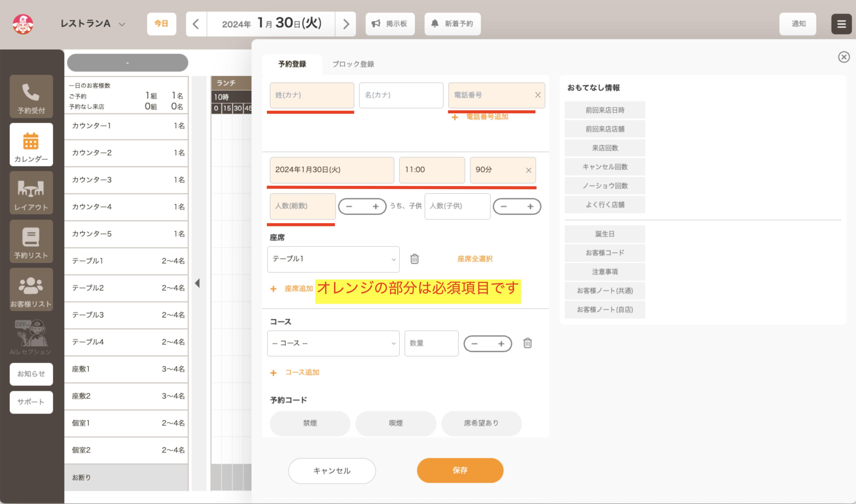Click the ノーショウ回数 info label
856x504 pixels.
[604, 186]
